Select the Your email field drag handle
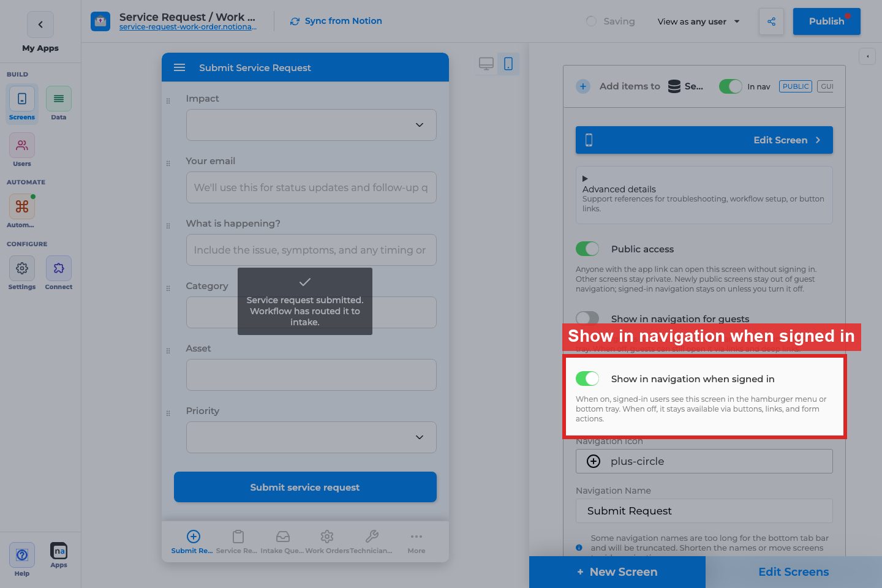The width and height of the screenshot is (882, 588). [168, 164]
